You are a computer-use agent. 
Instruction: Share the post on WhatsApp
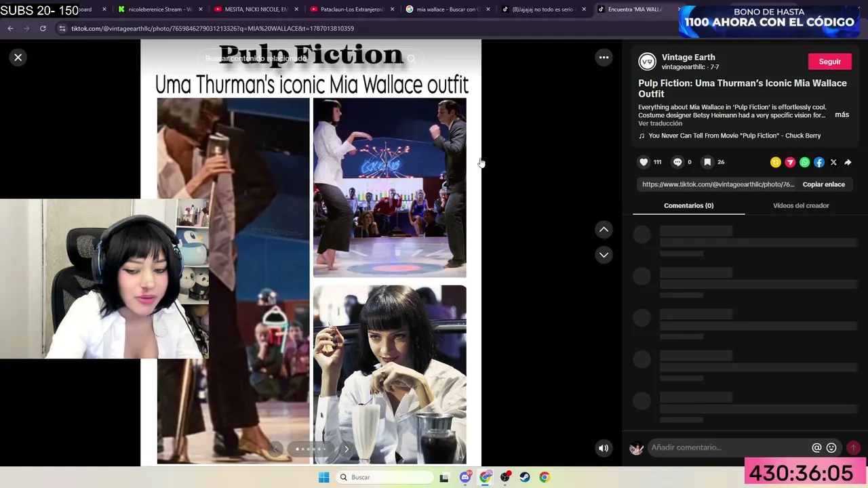(804, 163)
